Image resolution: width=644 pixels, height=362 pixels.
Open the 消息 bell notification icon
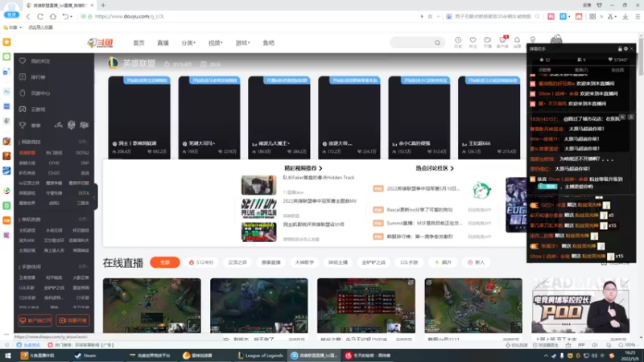pos(517,42)
